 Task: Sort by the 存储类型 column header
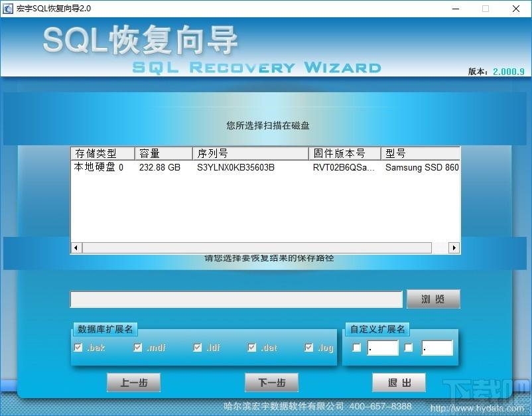point(103,153)
